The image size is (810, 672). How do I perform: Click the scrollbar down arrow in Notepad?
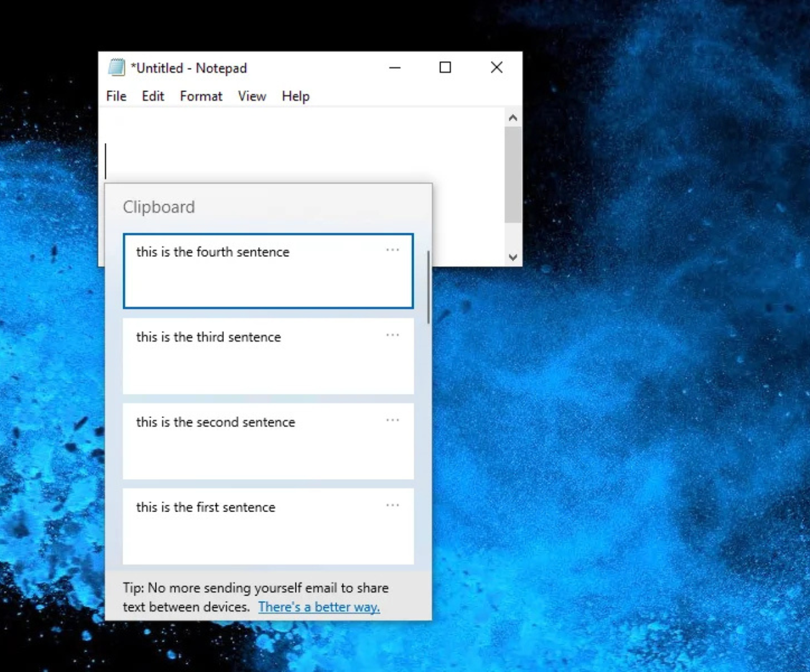point(512,256)
